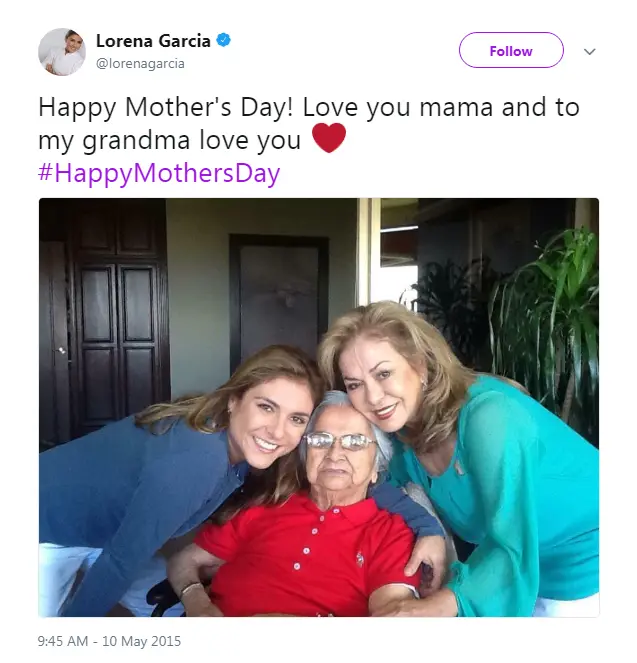The image size is (637, 663).
Task: Click the '9:45 AM' time text
Action: click(63, 641)
